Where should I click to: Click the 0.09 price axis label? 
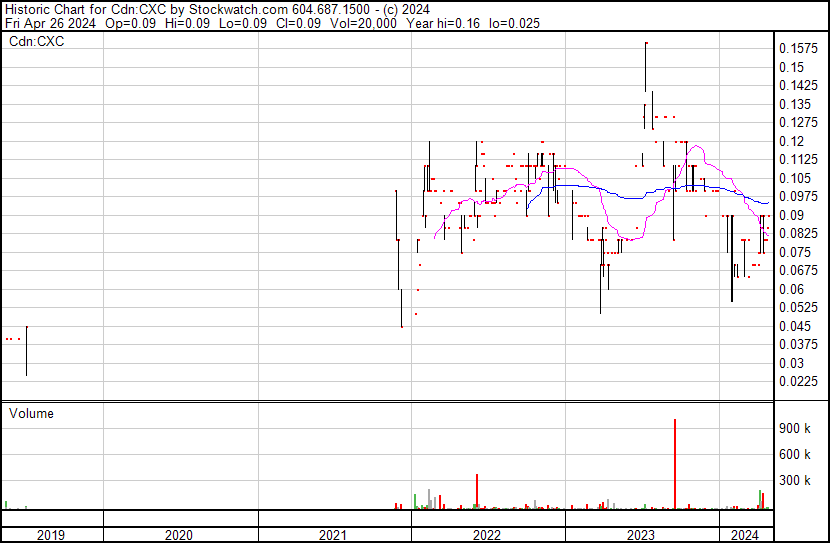point(791,215)
